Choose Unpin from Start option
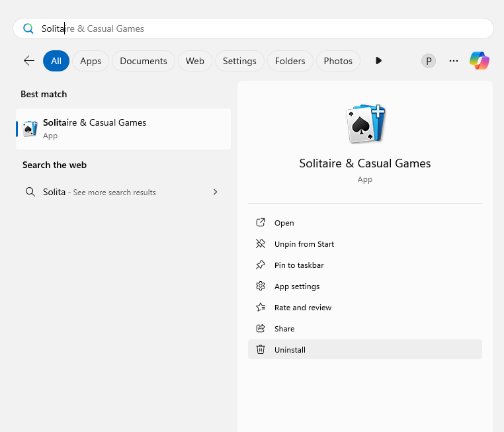This screenshot has width=504, height=432. pyautogui.click(x=304, y=244)
